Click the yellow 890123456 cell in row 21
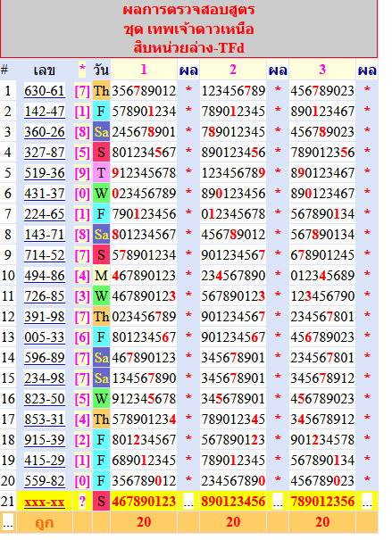The image size is (392, 540). pyautogui.click(x=233, y=502)
